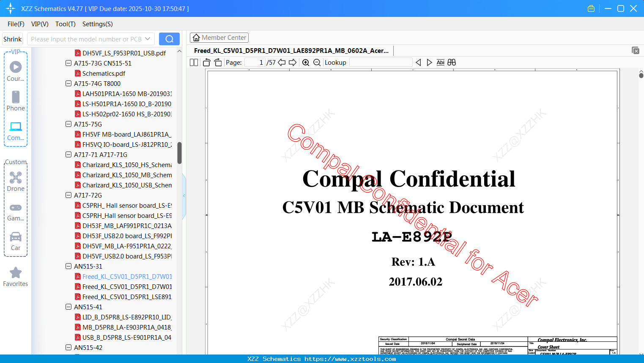Screen dimensions: 644x363
Task: Select the Computer schematics category
Action: (x=16, y=131)
